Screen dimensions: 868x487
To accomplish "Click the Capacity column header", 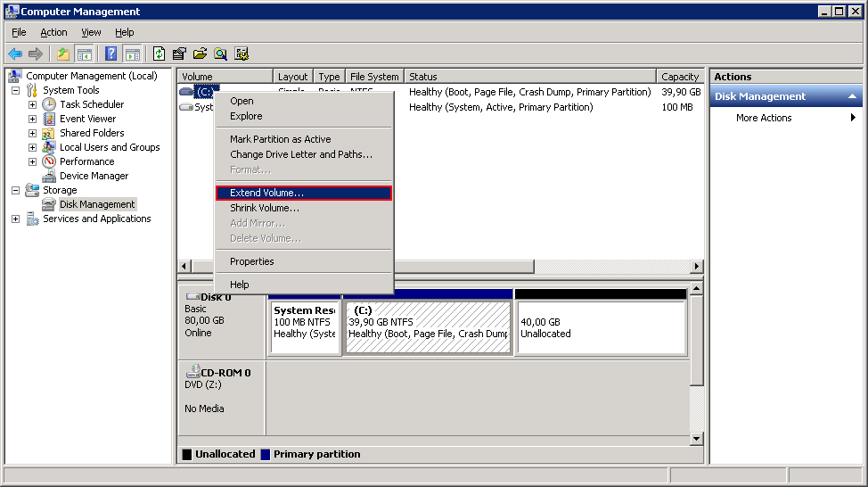I will pyautogui.click(x=680, y=77).
